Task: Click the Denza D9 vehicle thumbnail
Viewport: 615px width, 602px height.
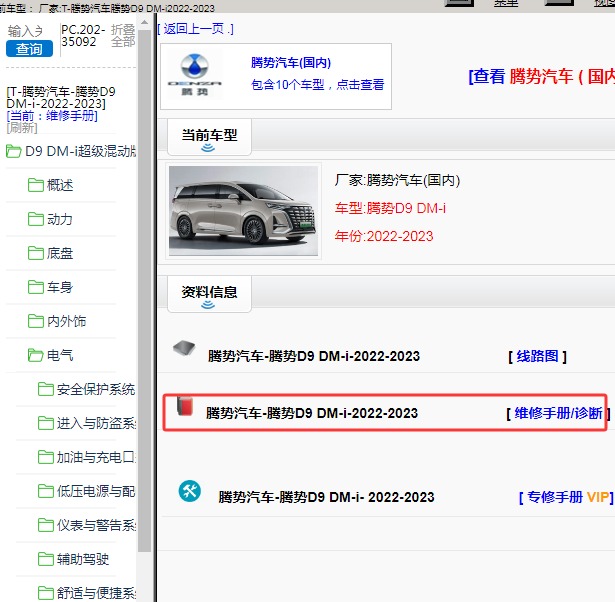Action: tap(244, 211)
